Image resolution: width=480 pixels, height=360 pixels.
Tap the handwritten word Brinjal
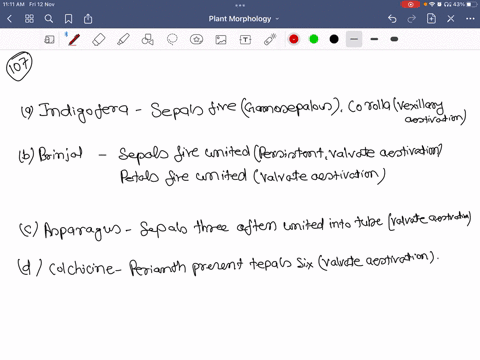60,154
